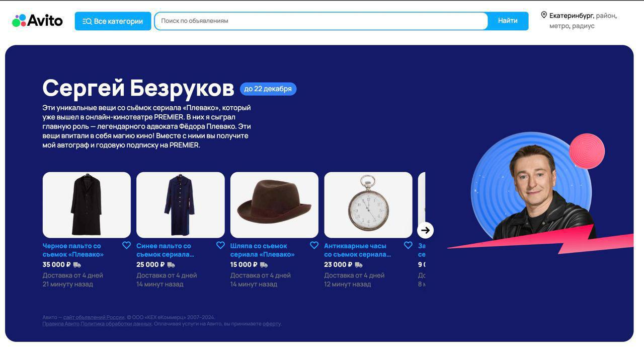Open the pocket watch image
Screen dimensions: 644x351
click(x=368, y=205)
